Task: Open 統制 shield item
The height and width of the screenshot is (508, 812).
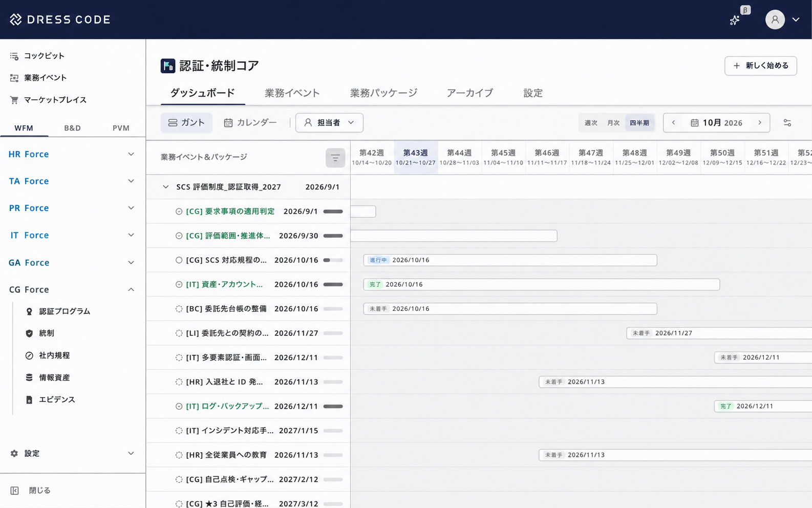Action: pyautogui.click(x=47, y=333)
